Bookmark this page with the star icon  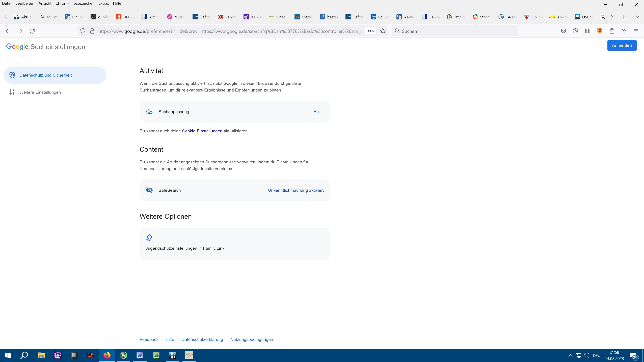click(383, 31)
